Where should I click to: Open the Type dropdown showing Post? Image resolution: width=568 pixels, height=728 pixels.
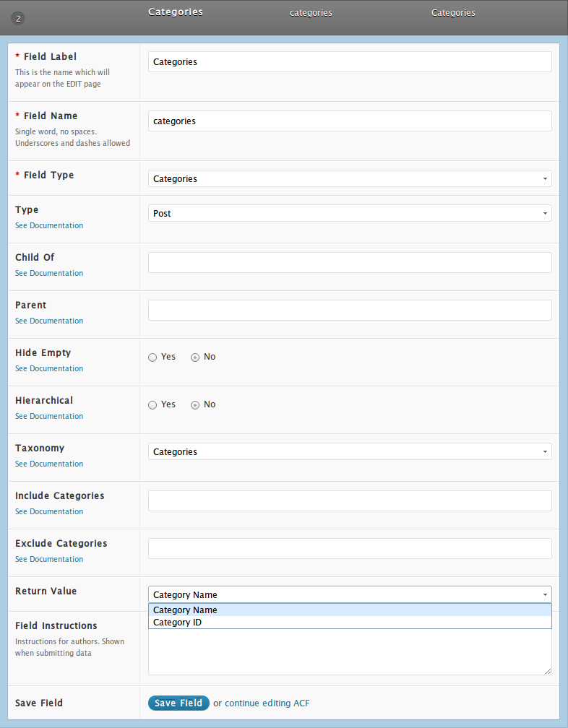(350, 214)
